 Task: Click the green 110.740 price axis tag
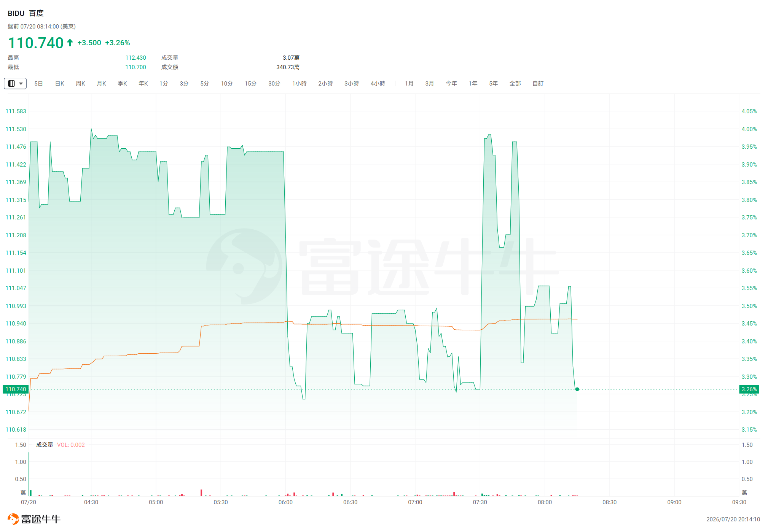[x=16, y=389]
